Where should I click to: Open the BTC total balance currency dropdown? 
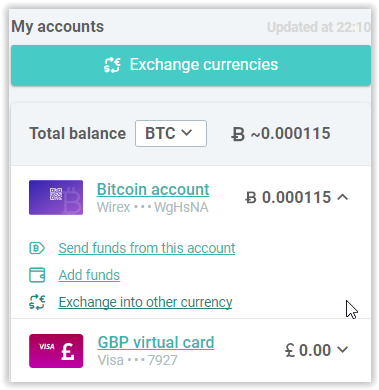click(x=171, y=133)
